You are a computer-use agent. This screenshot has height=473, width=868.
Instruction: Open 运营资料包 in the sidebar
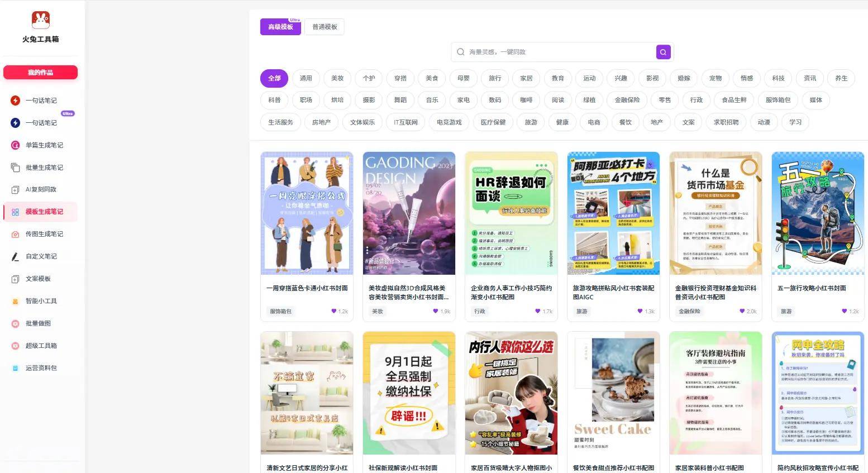click(x=41, y=368)
